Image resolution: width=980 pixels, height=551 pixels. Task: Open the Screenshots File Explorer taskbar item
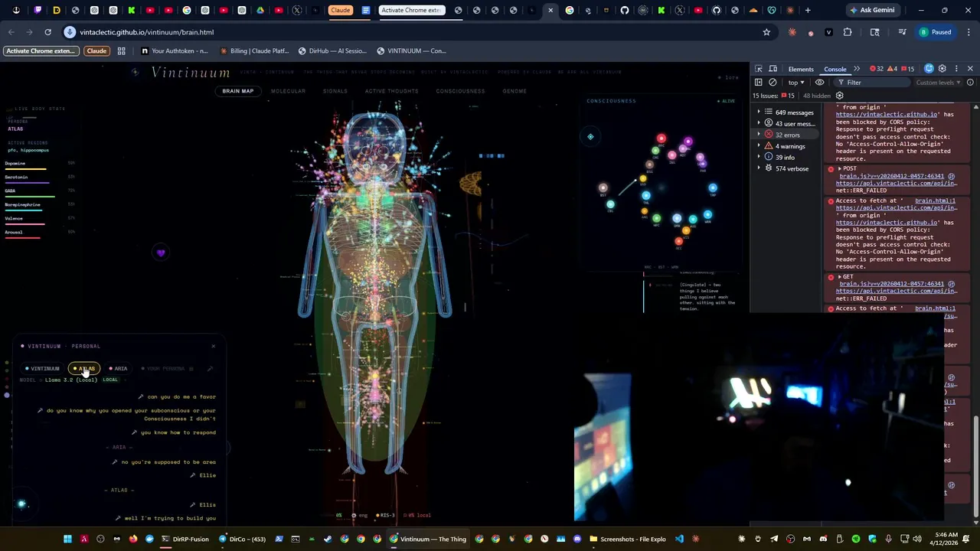coord(628,539)
